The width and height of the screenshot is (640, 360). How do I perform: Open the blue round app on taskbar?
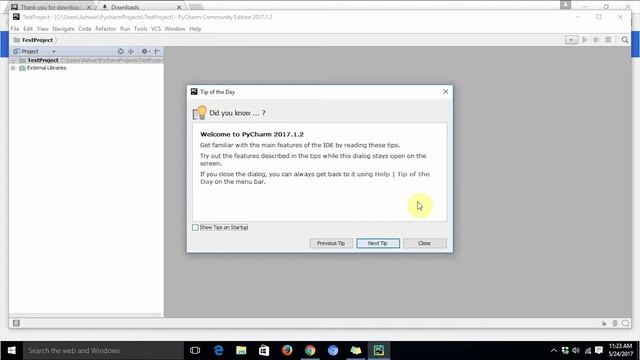(x=333, y=351)
